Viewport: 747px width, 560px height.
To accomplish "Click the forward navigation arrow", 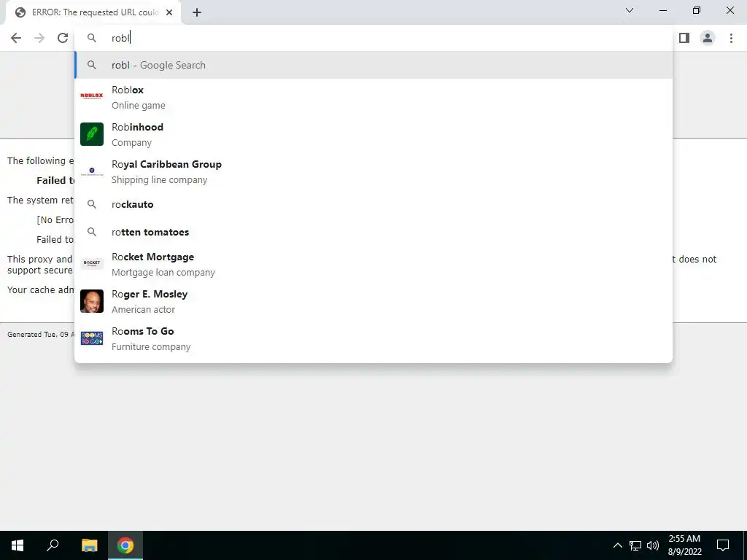I will coord(39,38).
